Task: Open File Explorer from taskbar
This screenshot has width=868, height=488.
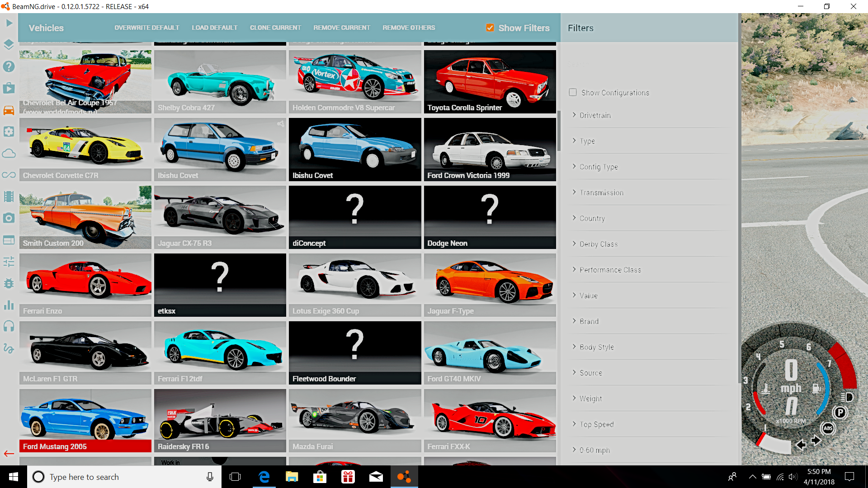Action: pyautogui.click(x=292, y=477)
